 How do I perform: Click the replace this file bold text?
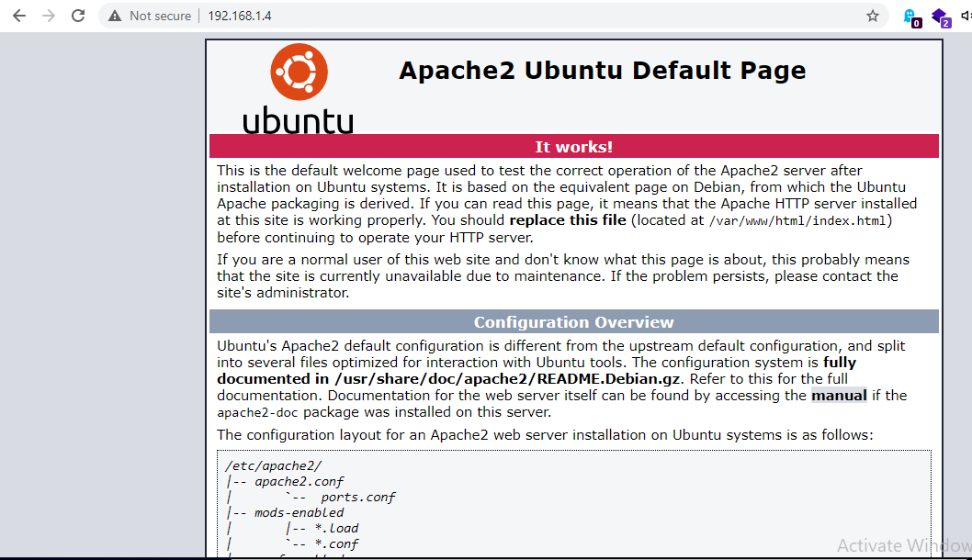pyautogui.click(x=568, y=220)
